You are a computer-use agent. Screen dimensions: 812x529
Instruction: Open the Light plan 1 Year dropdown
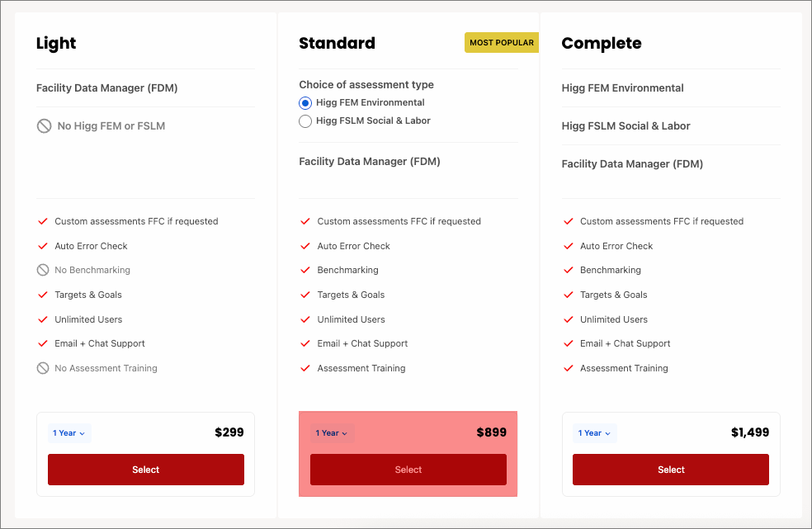click(x=69, y=433)
